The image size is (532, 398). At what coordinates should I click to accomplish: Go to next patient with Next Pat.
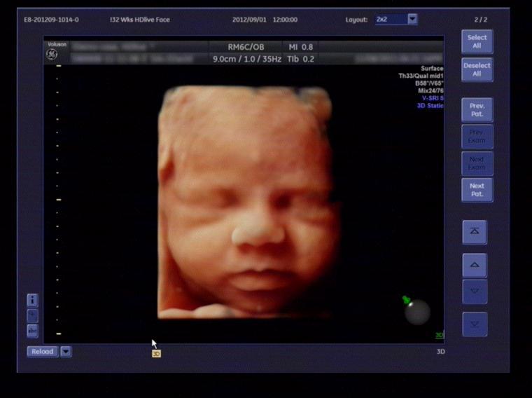click(x=477, y=190)
